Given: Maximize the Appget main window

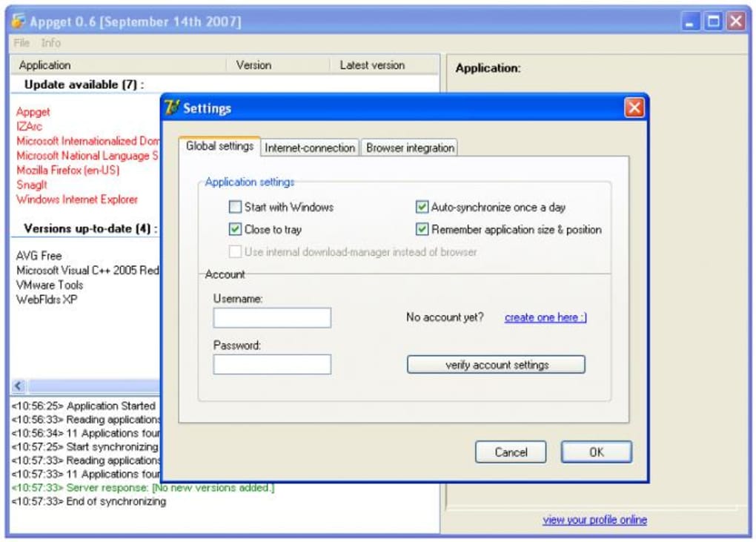Looking at the screenshot, I should (x=713, y=22).
